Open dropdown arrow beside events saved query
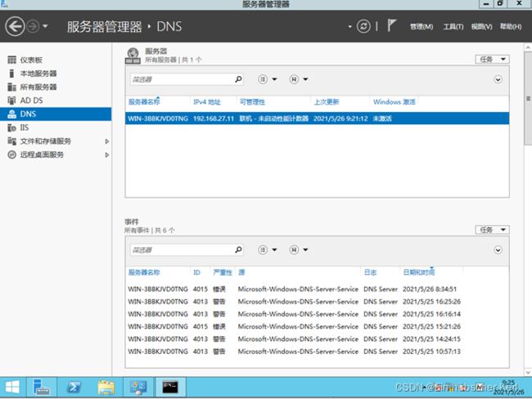 [x=305, y=250]
